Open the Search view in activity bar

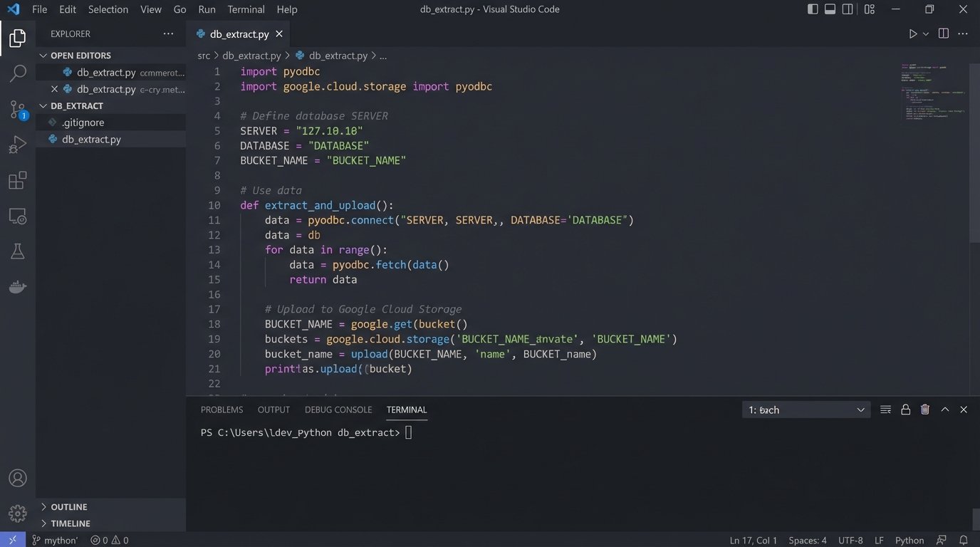pos(18,73)
